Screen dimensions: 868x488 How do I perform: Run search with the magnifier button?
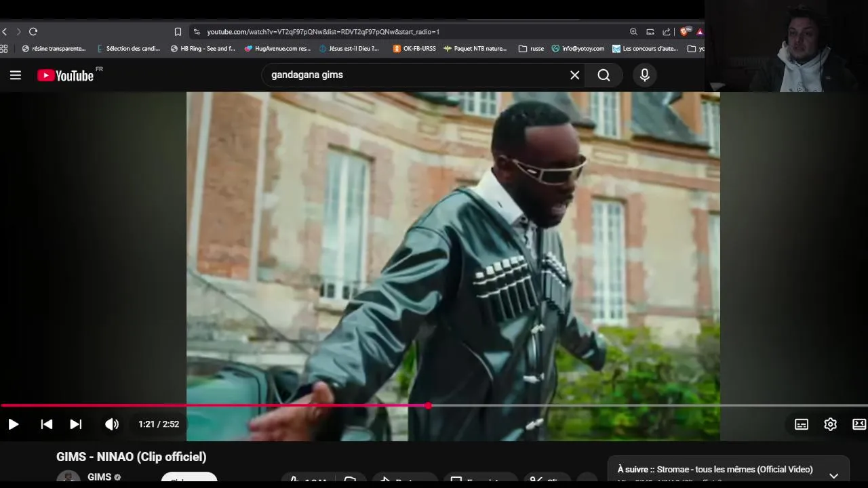tap(604, 75)
